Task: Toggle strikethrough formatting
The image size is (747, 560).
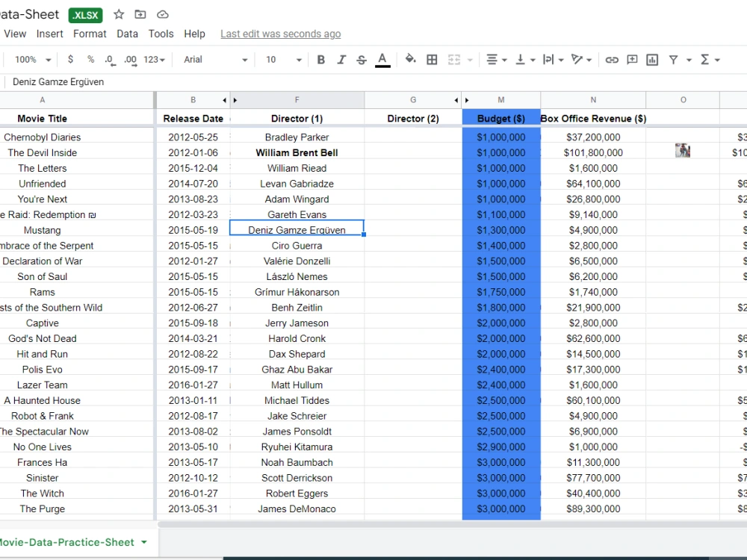Action: click(361, 59)
